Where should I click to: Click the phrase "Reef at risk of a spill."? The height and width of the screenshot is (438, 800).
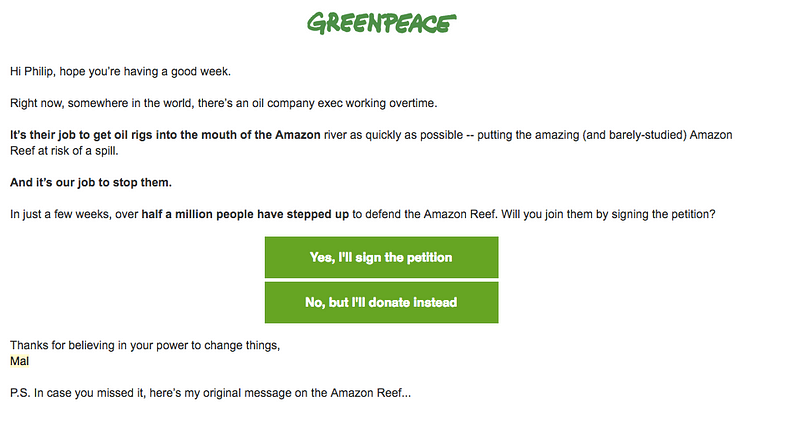(x=64, y=151)
